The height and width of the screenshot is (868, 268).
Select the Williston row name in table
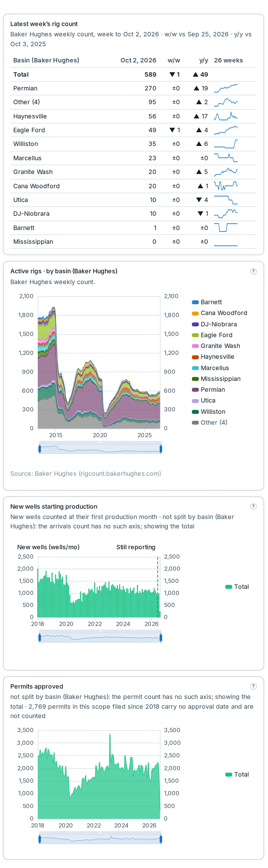(x=26, y=144)
